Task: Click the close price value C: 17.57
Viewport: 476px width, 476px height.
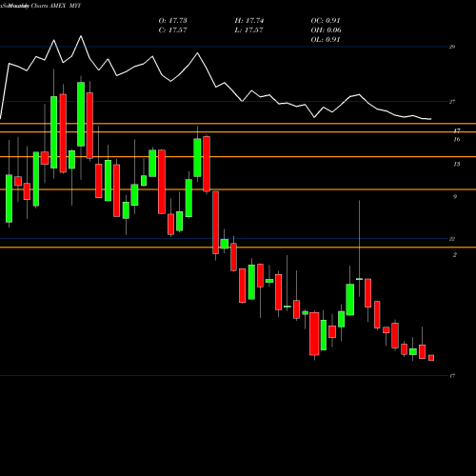Action: pyautogui.click(x=172, y=30)
